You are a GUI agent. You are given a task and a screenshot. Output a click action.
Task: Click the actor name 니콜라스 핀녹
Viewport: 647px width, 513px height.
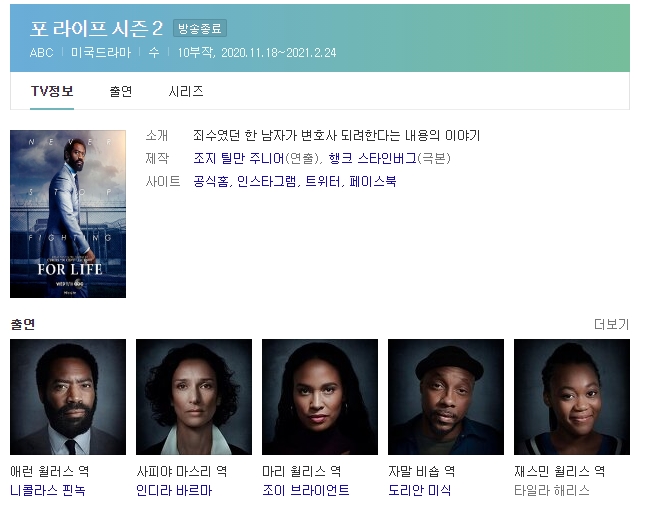(48, 490)
